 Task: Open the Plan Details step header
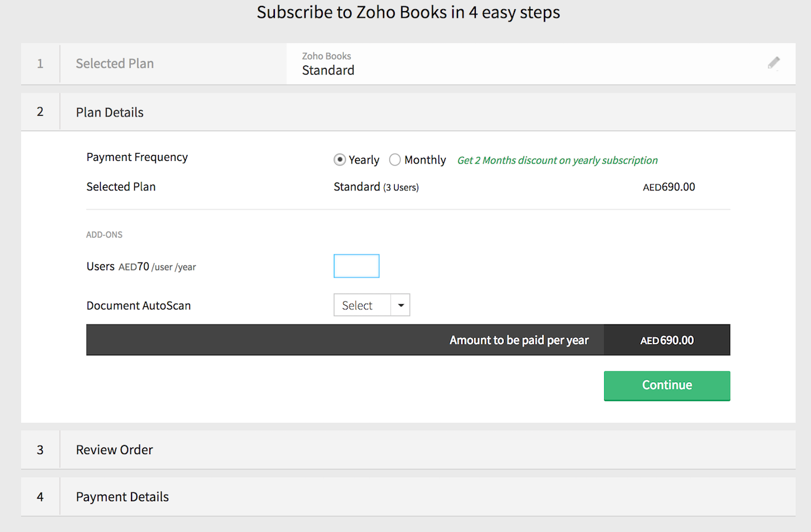pos(110,112)
